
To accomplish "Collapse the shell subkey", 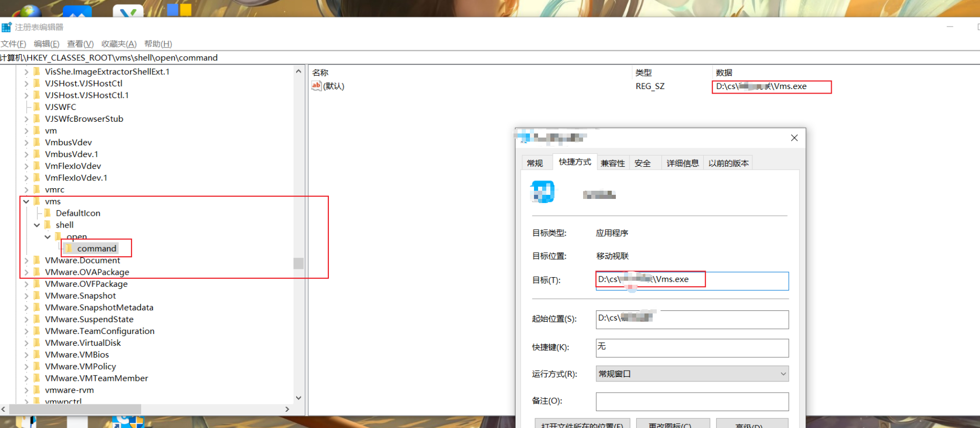I will (37, 225).
